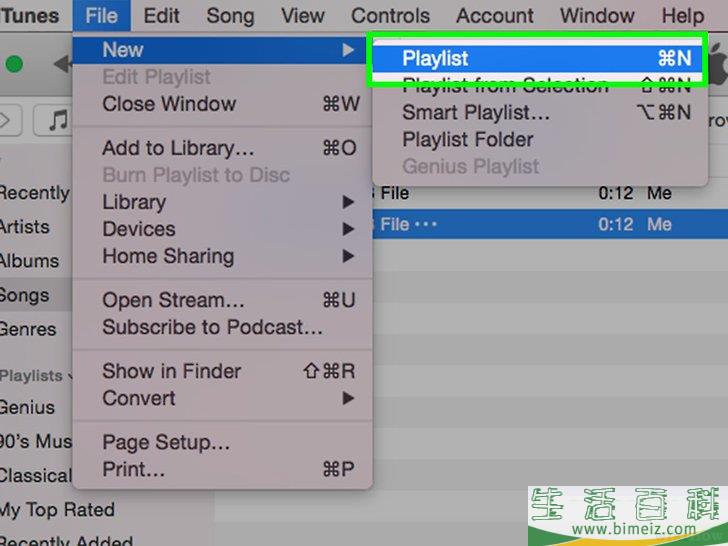Choose Page Setup… entry
This screenshot has height=546, width=728.
(222, 442)
